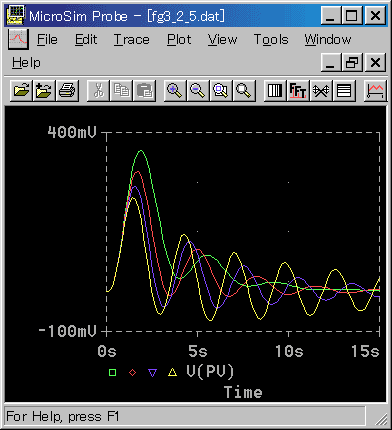Viewport: 392px width, 430px height.
Task: Click the Zoom Out magnifier icon
Action: pos(198,90)
